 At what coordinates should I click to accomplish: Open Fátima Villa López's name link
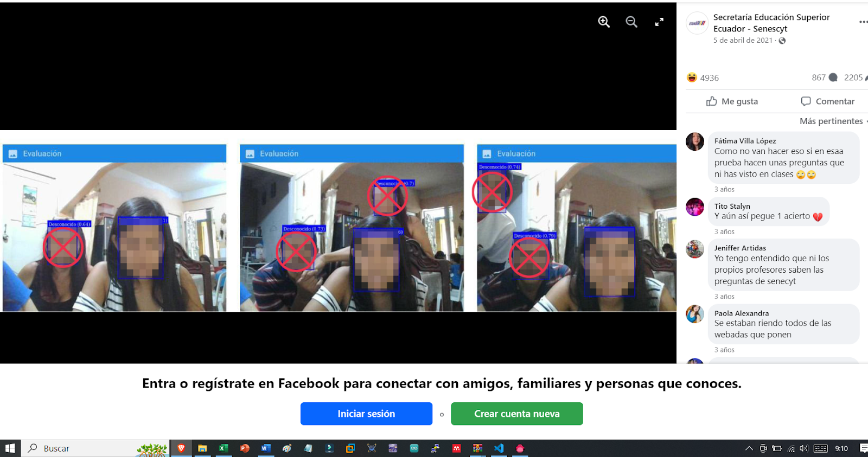[x=745, y=141]
